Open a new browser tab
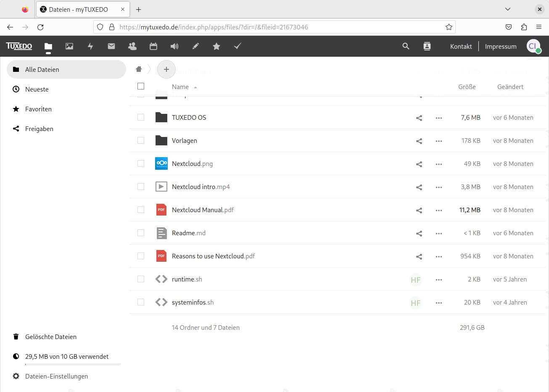 [x=139, y=9]
